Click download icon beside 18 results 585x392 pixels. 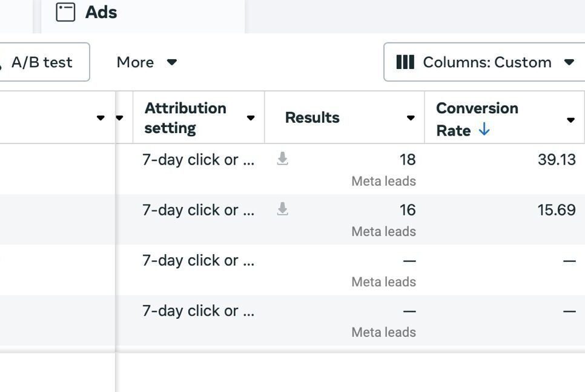282,159
